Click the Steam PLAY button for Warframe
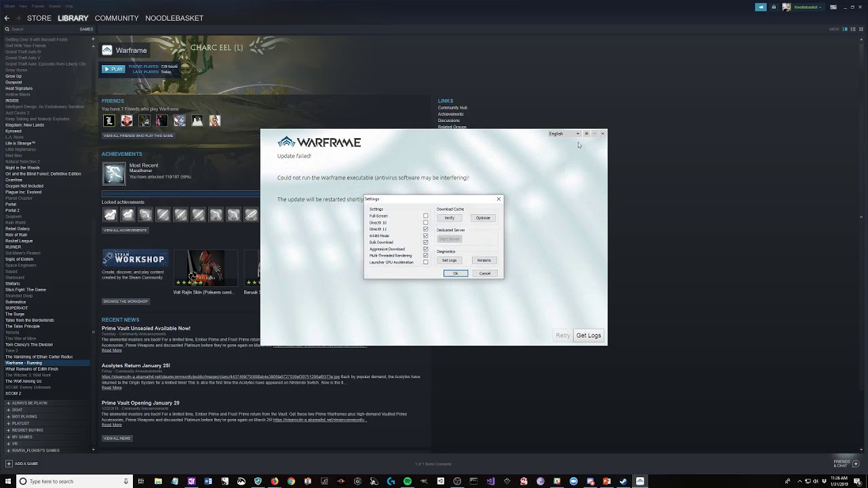The image size is (868, 488). pos(113,69)
